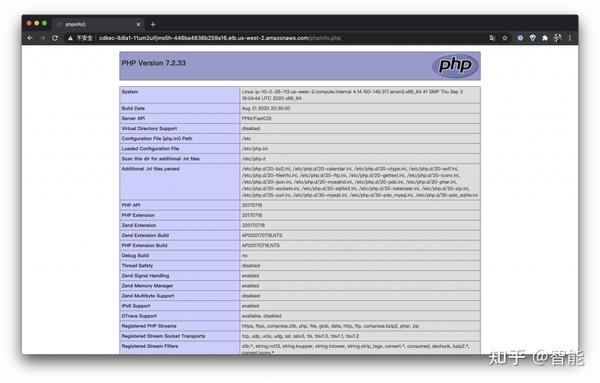Screen dimensions: 600x383
Task: Select the Build Date label
Action: point(133,108)
